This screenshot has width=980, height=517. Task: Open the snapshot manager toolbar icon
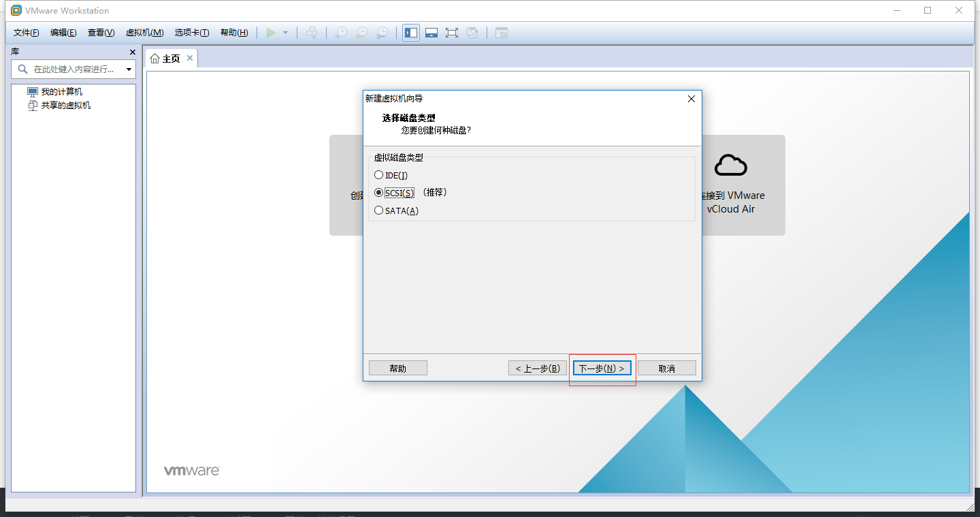click(x=383, y=33)
